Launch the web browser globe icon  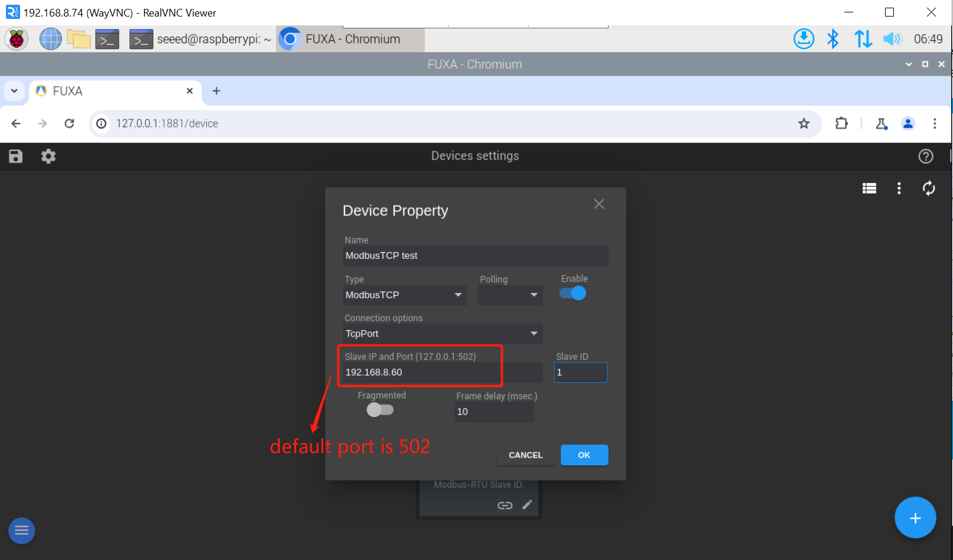50,39
